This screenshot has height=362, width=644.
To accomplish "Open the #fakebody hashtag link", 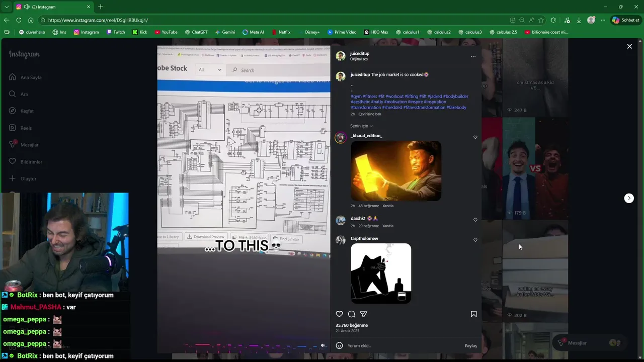I will pos(456,107).
